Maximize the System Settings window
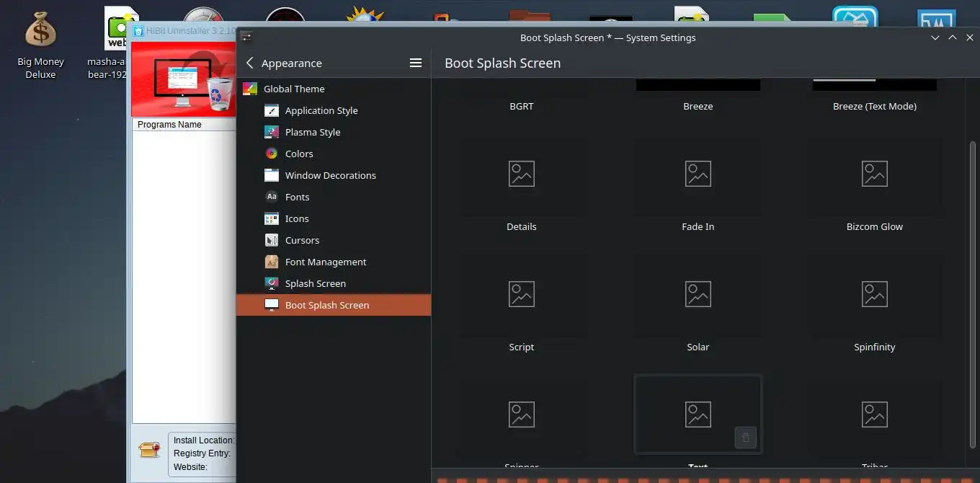Screen dimensions: 980x483 (x=953, y=37)
